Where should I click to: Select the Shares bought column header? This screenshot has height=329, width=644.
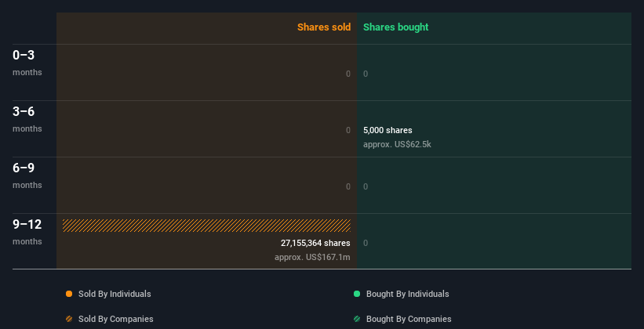coord(395,27)
